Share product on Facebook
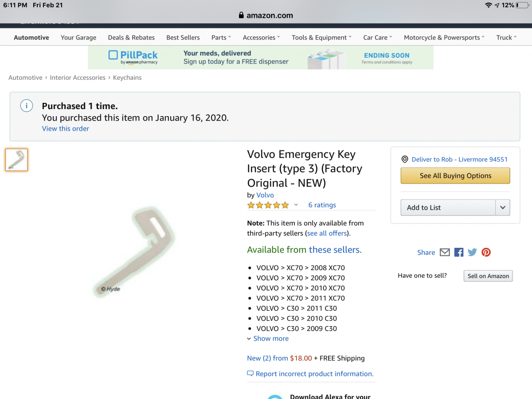This screenshot has height=399, width=532. (x=459, y=252)
